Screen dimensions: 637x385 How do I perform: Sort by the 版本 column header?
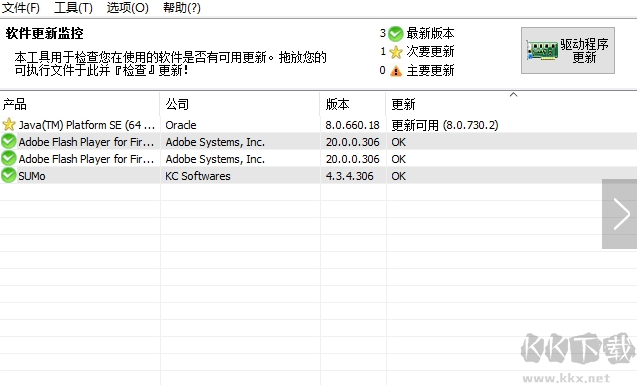coord(353,104)
